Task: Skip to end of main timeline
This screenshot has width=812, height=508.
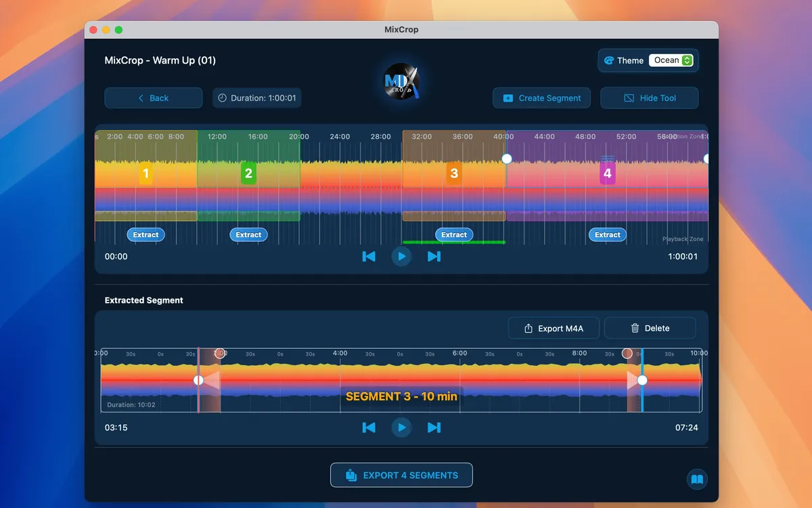Action: point(434,256)
